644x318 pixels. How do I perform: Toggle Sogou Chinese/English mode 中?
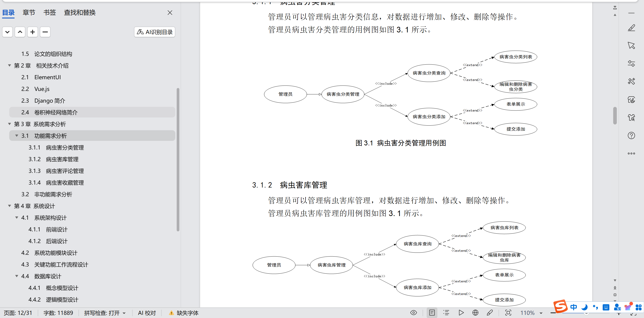[574, 307]
